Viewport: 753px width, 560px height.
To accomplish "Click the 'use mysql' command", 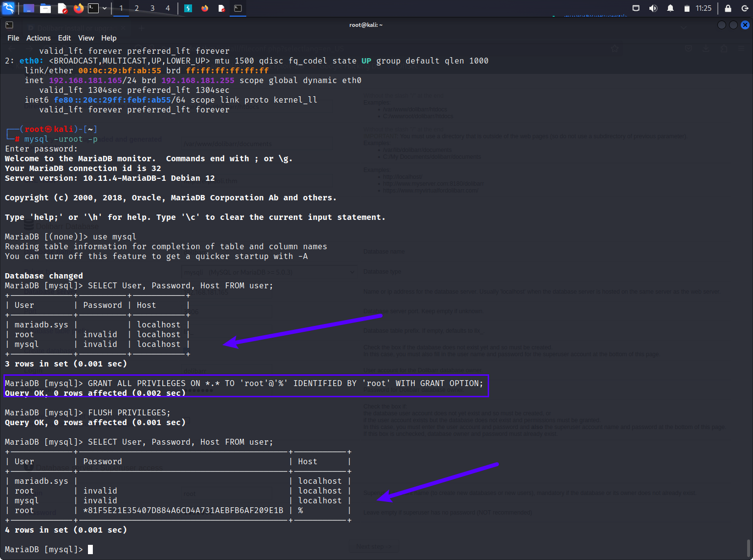I will pyautogui.click(x=115, y=237).
